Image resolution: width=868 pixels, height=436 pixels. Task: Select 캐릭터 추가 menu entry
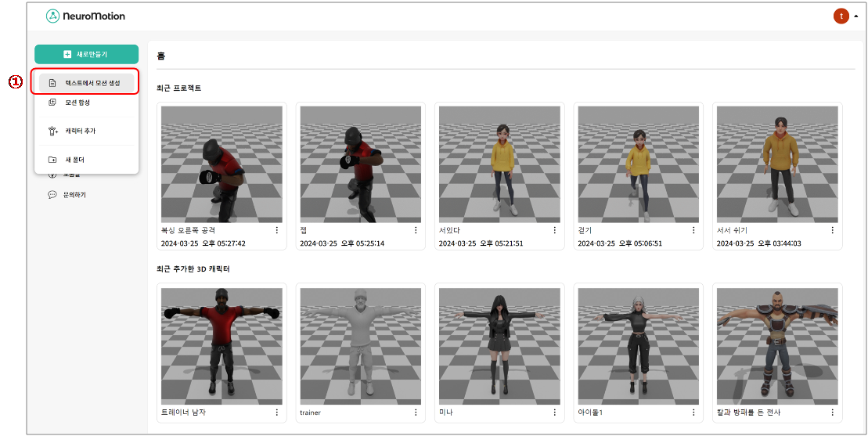(86, 132)
